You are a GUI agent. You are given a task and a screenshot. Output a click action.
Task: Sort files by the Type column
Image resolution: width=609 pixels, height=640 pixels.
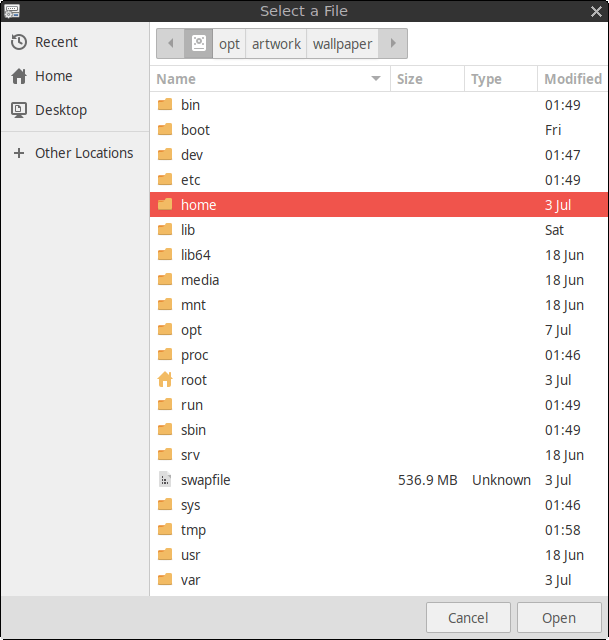[501, 79]
